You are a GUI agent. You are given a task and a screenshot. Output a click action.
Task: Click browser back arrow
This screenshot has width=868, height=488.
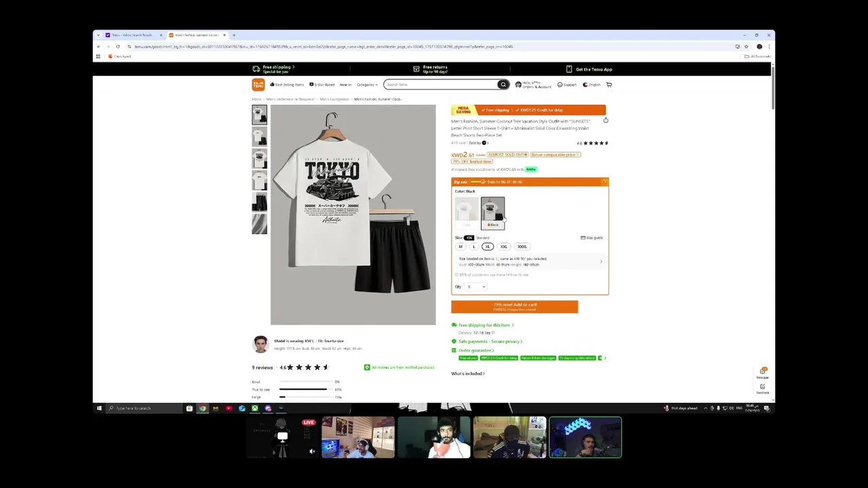click(98, 47)
